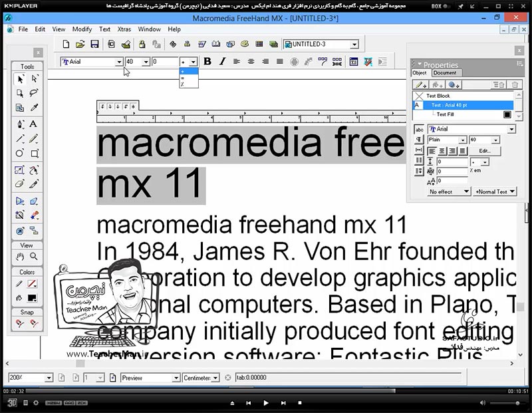Select the Scale tool

pyautogui.click(x=20, y=170)
